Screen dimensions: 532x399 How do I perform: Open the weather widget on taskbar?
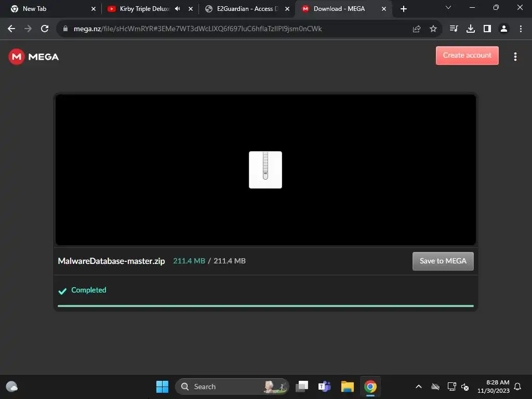point(12,387)
